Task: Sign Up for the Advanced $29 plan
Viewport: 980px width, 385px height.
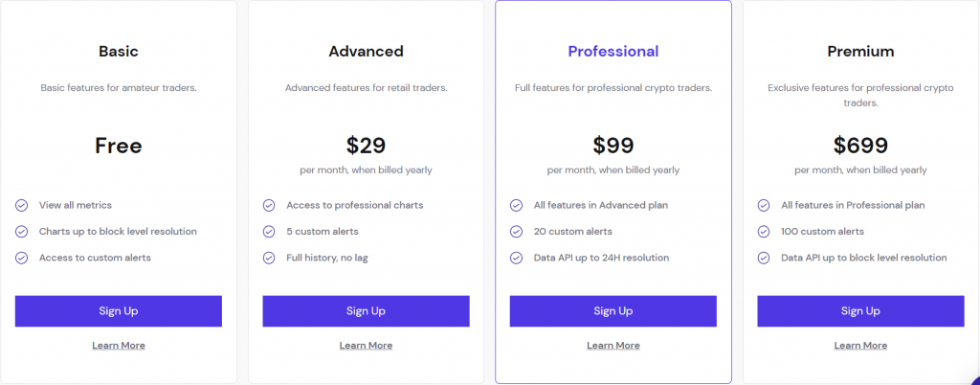Action: click(x=366, y=311)
